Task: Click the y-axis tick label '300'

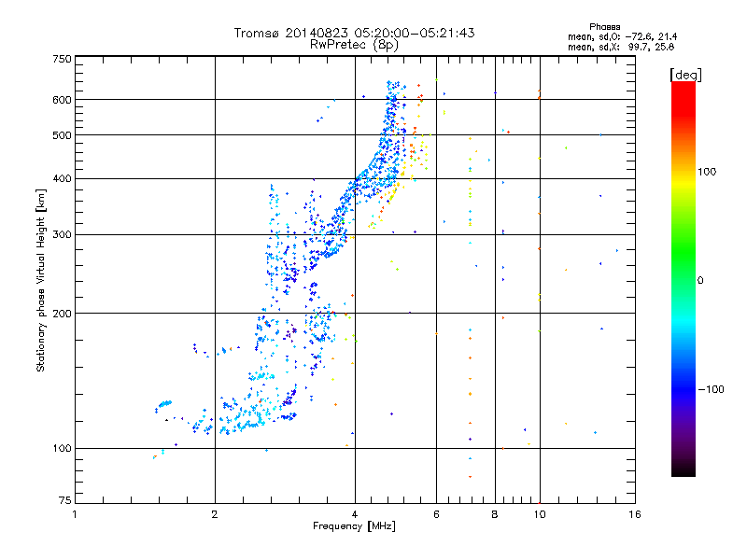Action: tap(62, 235)
